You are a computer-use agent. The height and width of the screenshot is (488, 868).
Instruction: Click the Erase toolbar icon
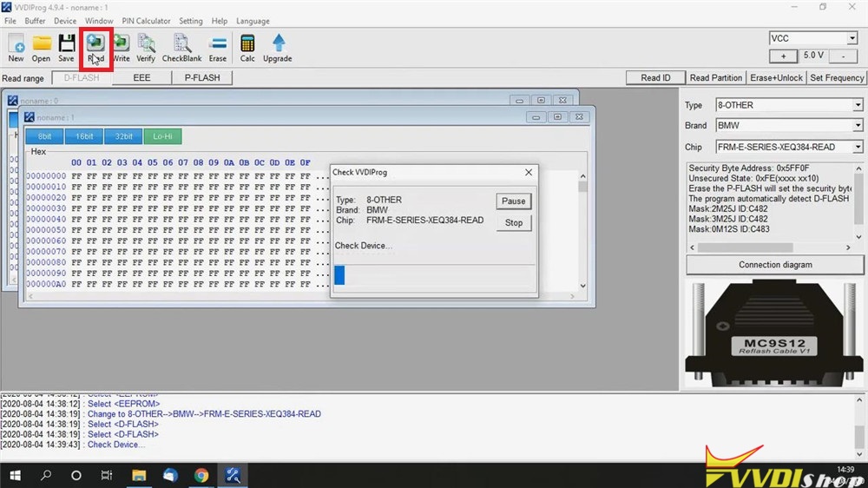(x=218, y=48)
